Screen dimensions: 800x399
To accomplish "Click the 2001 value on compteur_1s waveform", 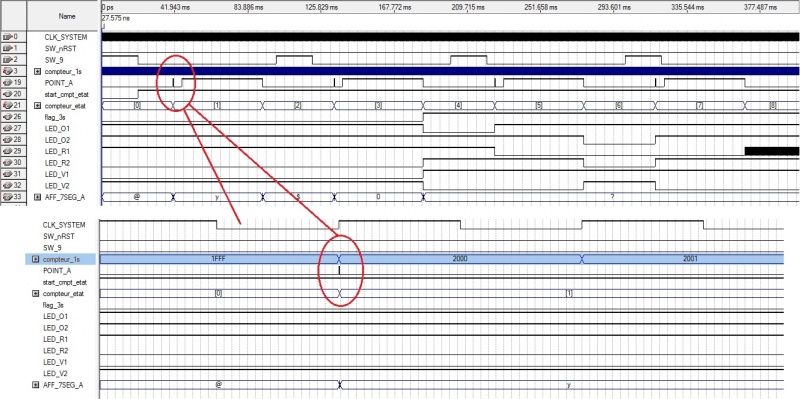I will tap(690, 259).
